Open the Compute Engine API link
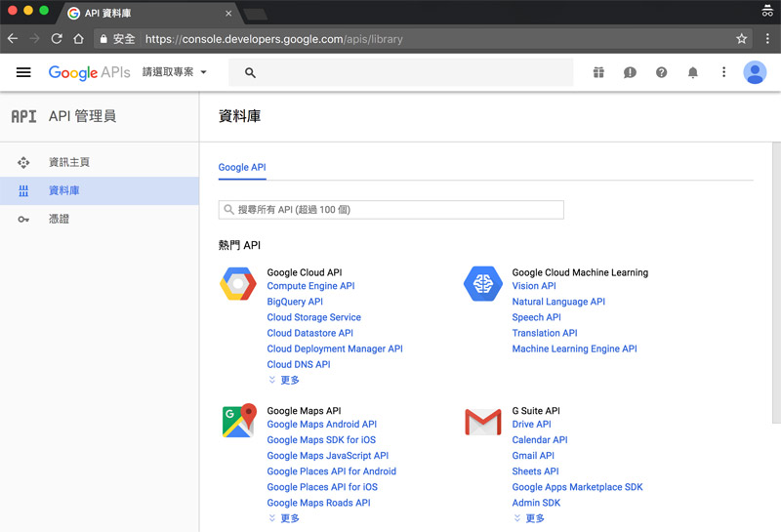This screenshot has height=532, width=781. click(310, 286)
